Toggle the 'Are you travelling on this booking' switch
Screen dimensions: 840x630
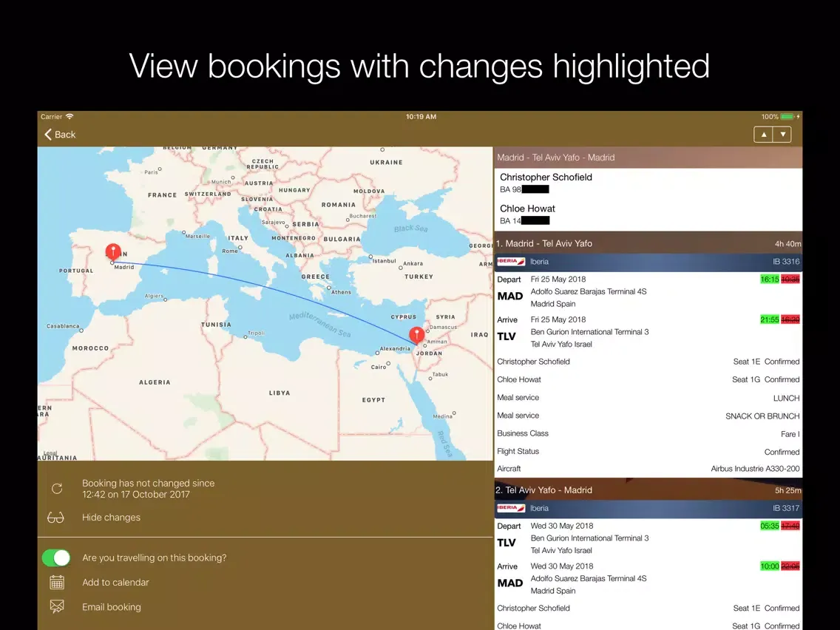click(x=56, y=558)
